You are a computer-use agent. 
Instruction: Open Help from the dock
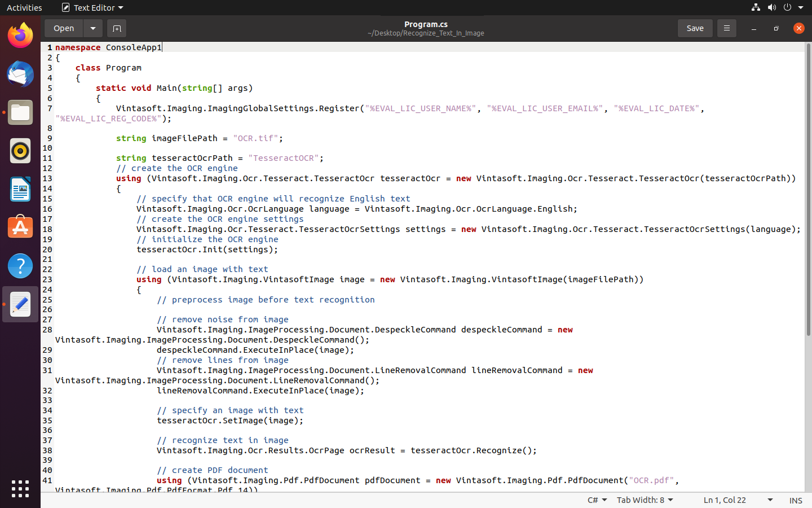point(20,266)
